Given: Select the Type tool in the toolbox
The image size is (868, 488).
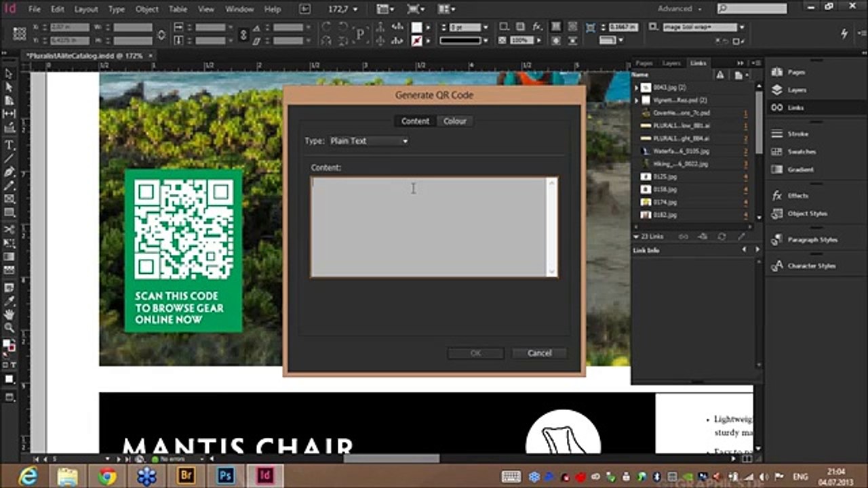Looking at the screenshot, I should pos(9,145).
